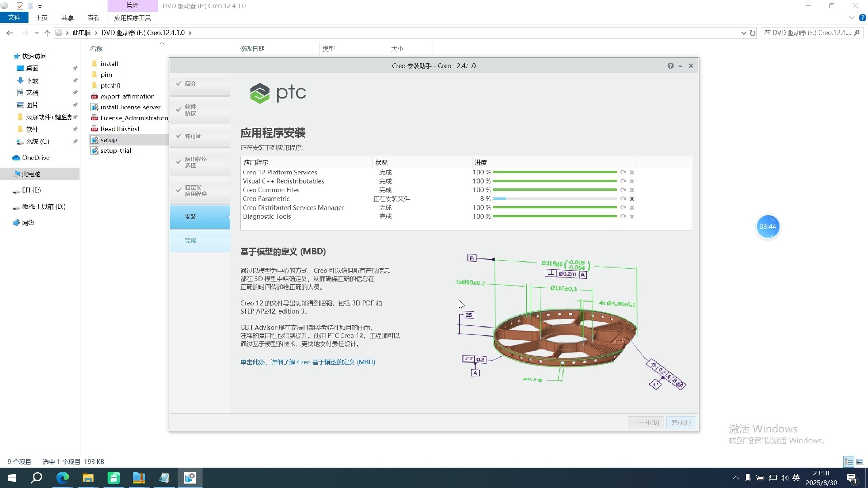Go up one folder level in Explorer
Screen dimensions: 868x488
(x=47, y=33)
